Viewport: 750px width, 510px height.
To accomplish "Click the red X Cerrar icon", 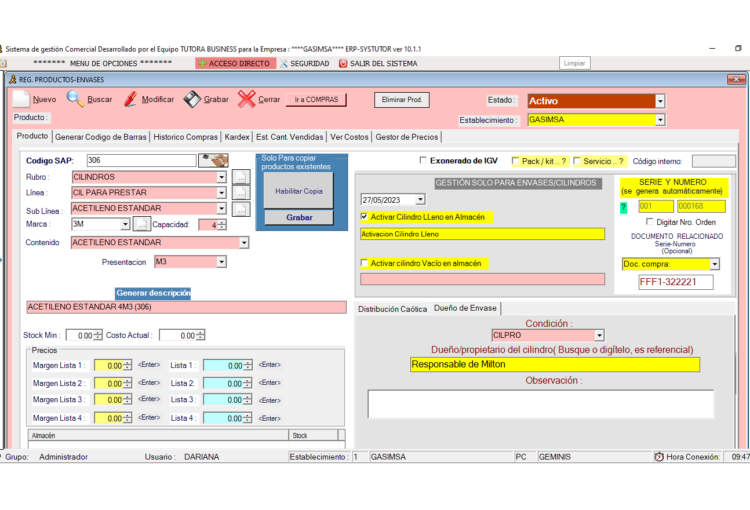I will (x=246, y=99).
